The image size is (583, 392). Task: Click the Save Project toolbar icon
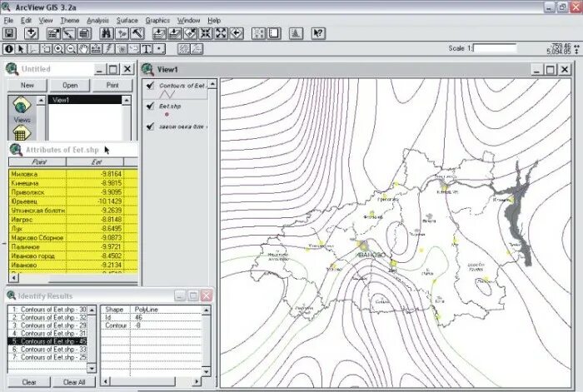pyautogui.click(x=9, y=33)
